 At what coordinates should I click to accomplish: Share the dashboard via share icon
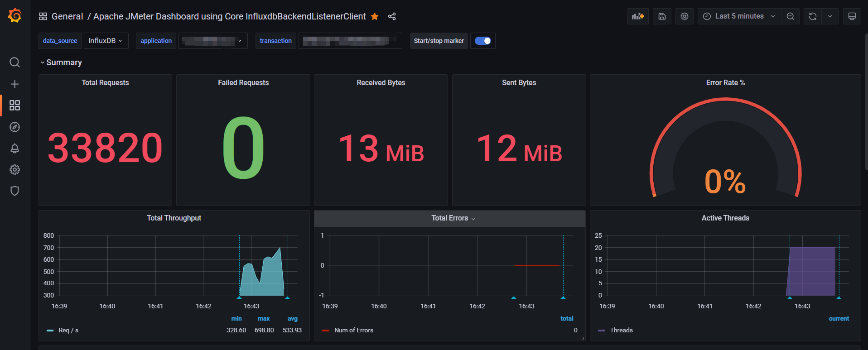coord(392,16)
